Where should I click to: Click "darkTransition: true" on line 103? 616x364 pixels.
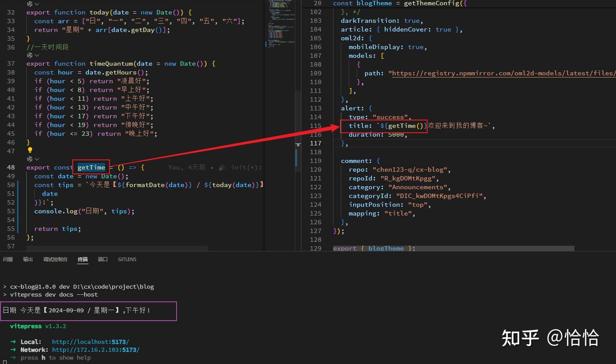[380, 21]
